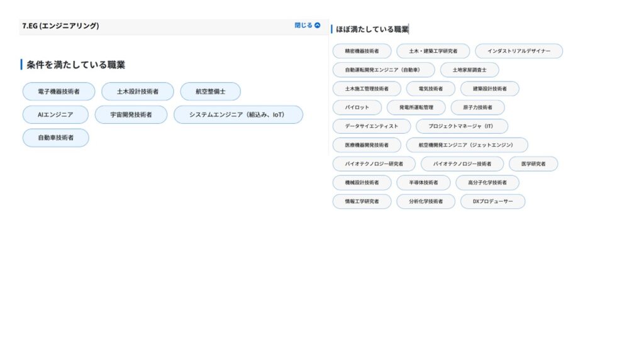Select the 半導体技術者 tag
This screenshot has height=362, width=644.
pyautogui.click(x=423, y=183)
